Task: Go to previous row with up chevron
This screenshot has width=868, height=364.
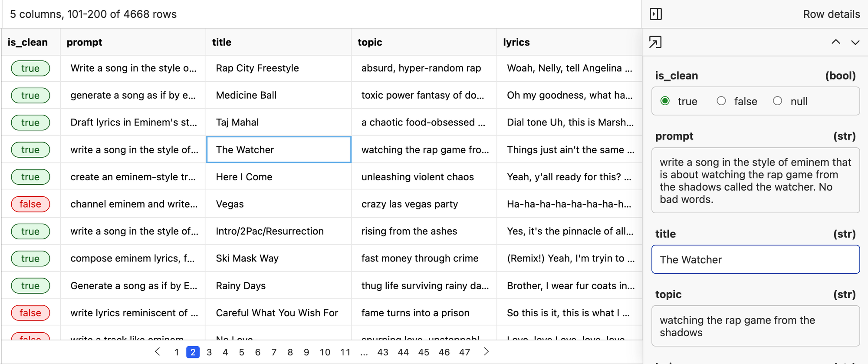Action: tap(835, 42)
